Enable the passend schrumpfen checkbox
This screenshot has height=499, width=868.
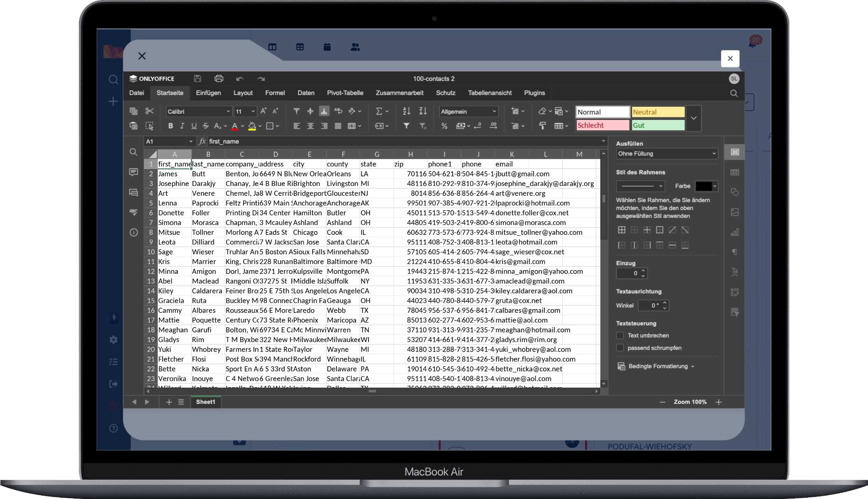coord(620,348)
